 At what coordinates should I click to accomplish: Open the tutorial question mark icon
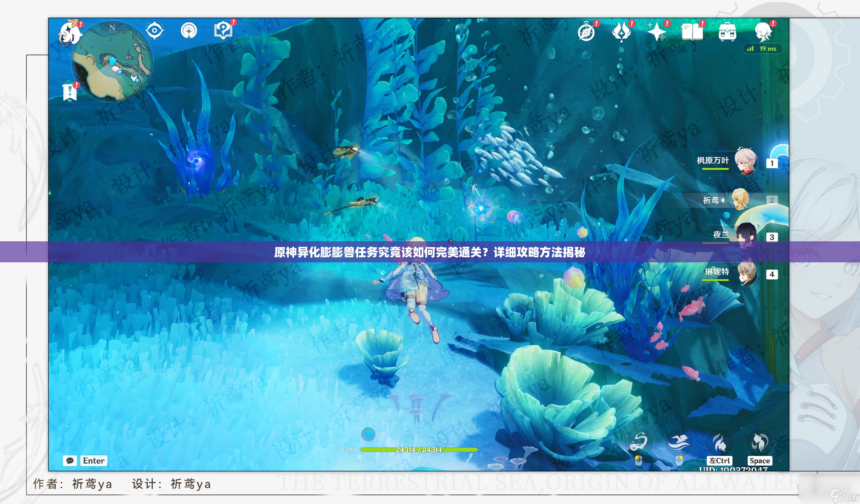tap(223, 30)
